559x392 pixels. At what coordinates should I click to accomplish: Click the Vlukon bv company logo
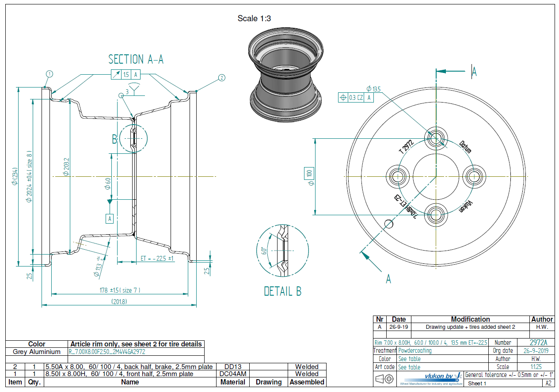pos(431,378)
